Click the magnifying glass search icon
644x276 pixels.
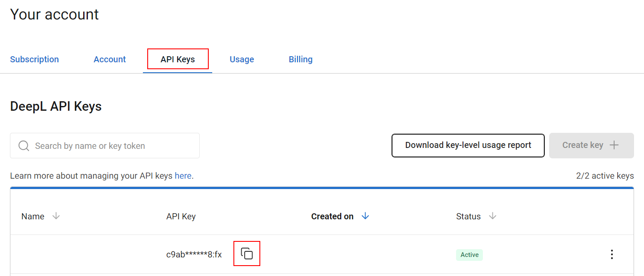click(24, 146)
